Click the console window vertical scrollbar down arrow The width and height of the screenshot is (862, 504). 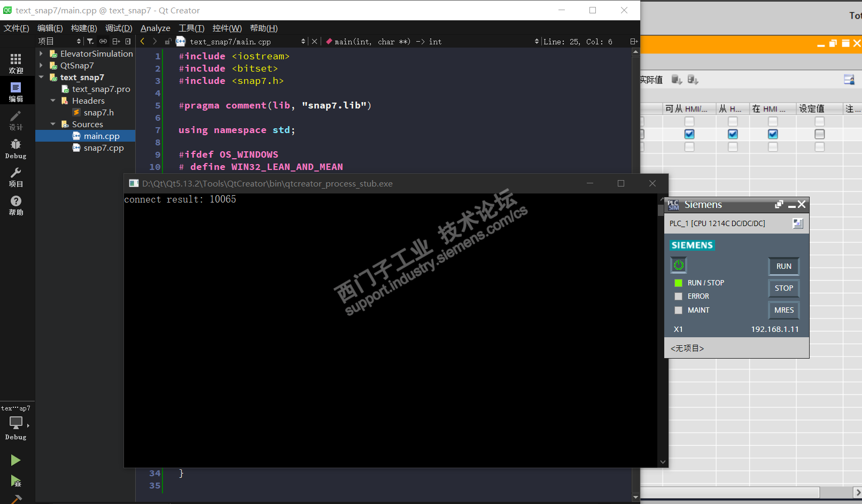click(x=663, y=462)
